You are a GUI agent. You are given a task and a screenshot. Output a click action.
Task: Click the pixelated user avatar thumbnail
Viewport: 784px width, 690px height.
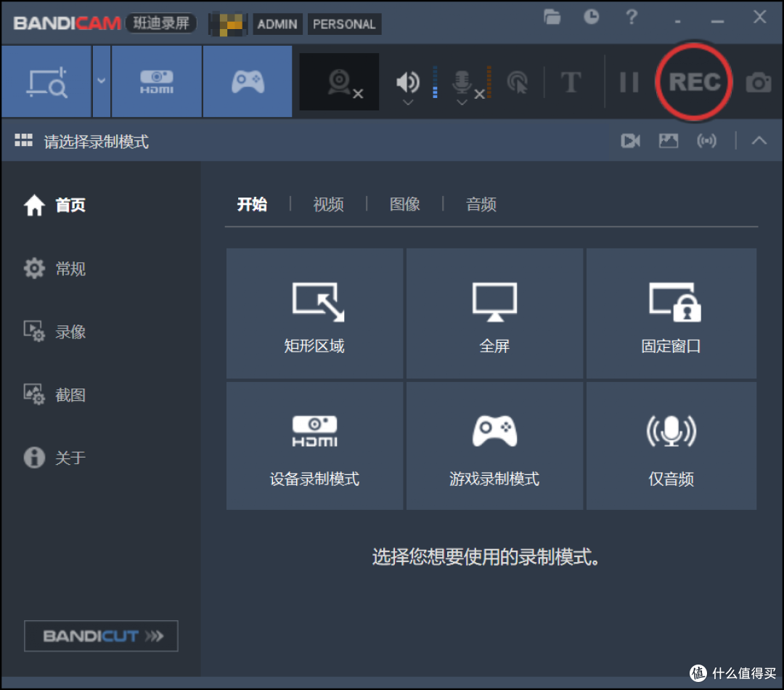[x=228, y=24]
